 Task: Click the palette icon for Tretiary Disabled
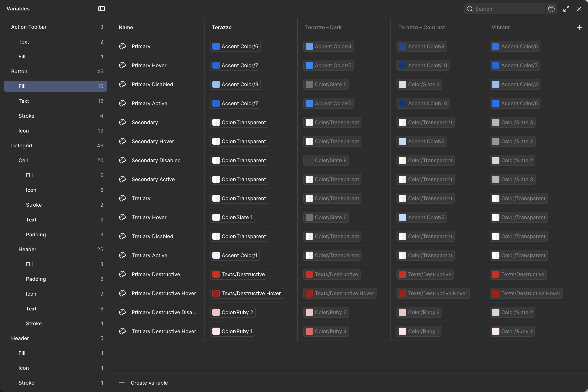coord(122,236)
